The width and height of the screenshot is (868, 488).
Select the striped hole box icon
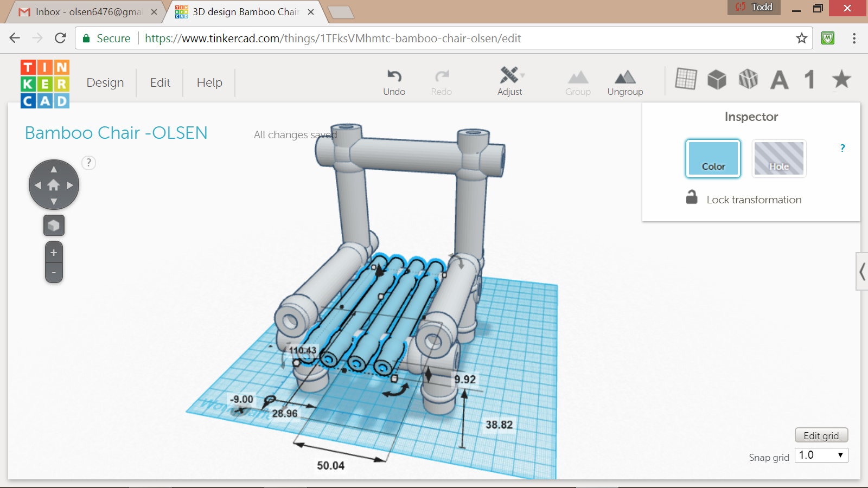tap(748, 79)
